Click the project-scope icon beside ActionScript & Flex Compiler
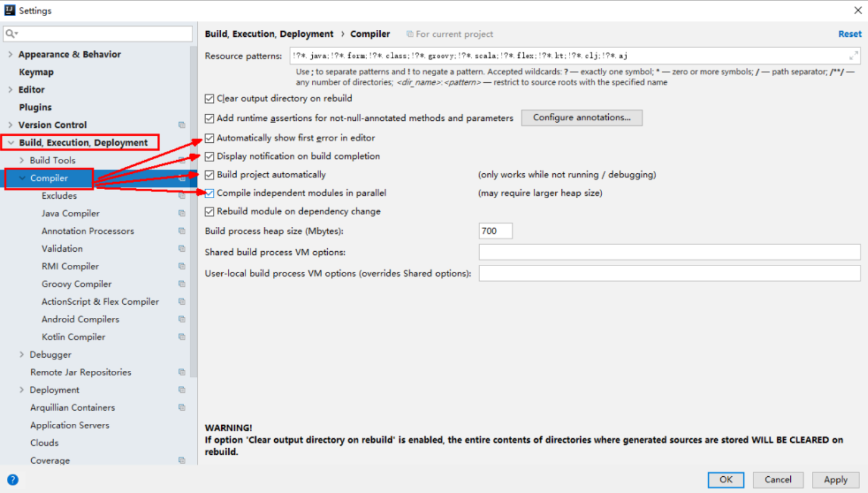The width and height of the screenshot is (868, 493). point(182,302)
